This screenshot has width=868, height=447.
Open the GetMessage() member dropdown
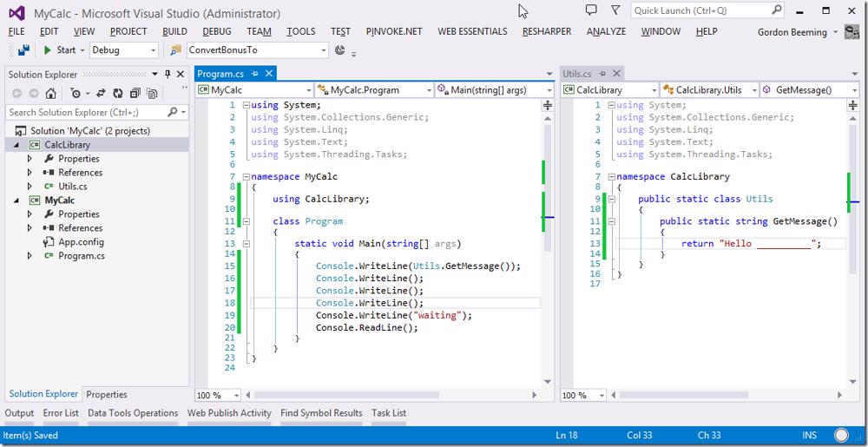tap(855, 89)
